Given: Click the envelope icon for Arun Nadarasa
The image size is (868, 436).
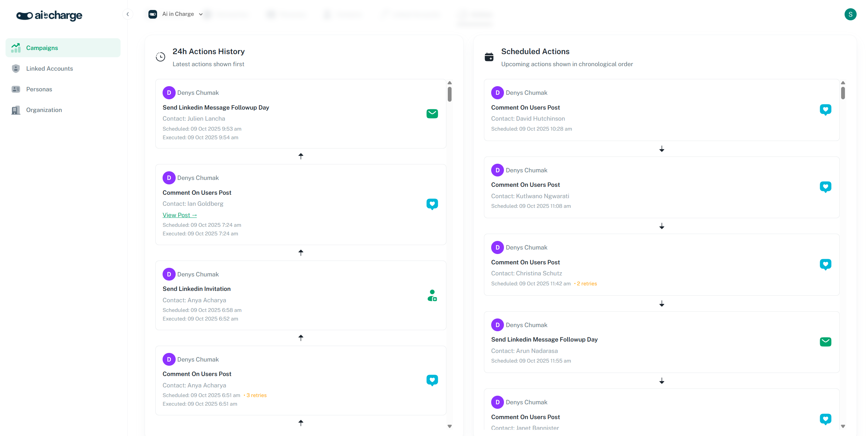Looking at the screenshot, I should coord(825,342).
